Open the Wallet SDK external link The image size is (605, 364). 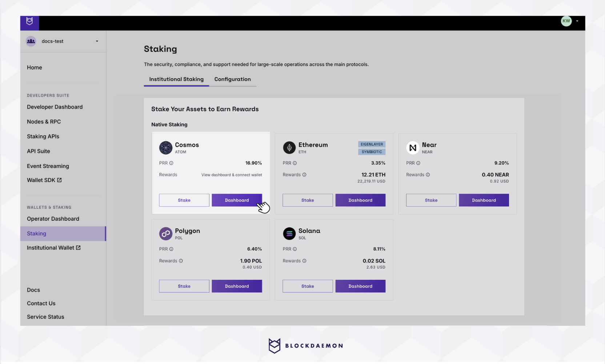point(44,180)
